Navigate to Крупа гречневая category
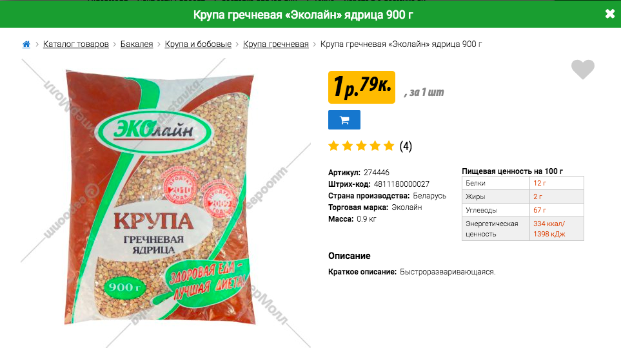 coord(275,44)
